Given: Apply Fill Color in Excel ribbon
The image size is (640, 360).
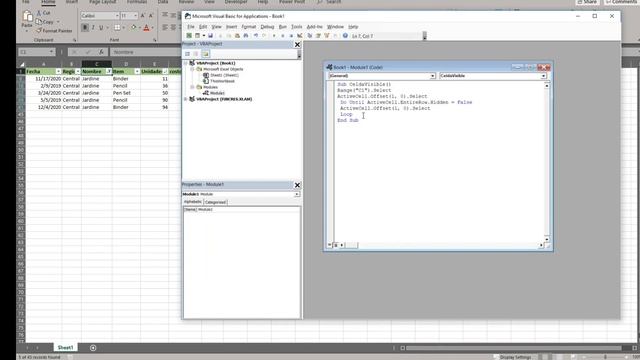Looking at the screenshot, I should pos(133,28).
